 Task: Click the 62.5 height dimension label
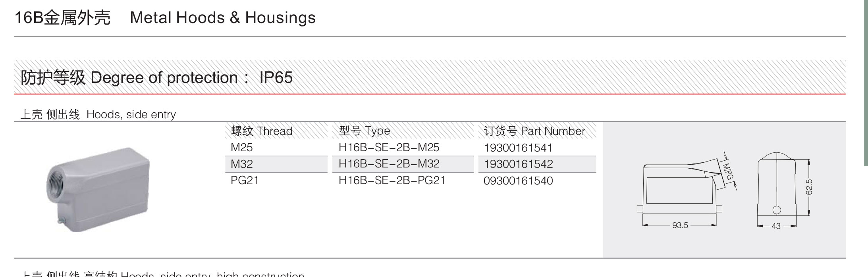pos(809,187)
